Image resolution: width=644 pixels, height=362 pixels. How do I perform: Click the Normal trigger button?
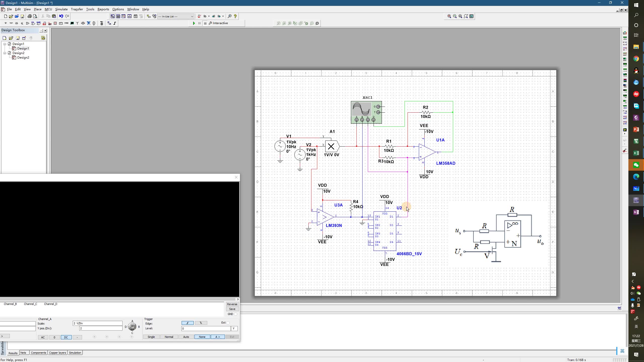click(x=169, y=337)
